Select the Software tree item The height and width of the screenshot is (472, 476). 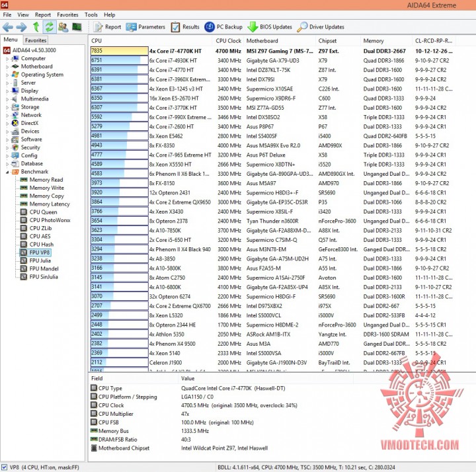(x=31, y=139)
